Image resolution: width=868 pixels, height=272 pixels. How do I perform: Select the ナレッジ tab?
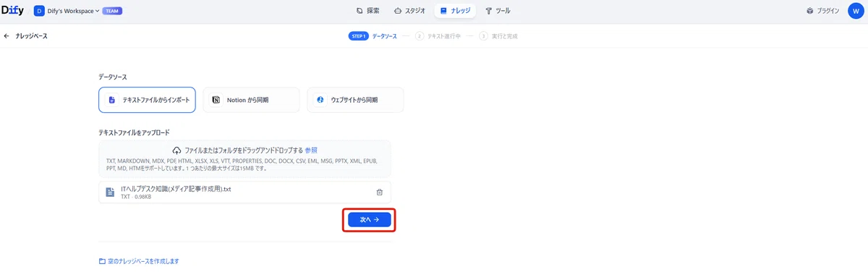point(455,11)
